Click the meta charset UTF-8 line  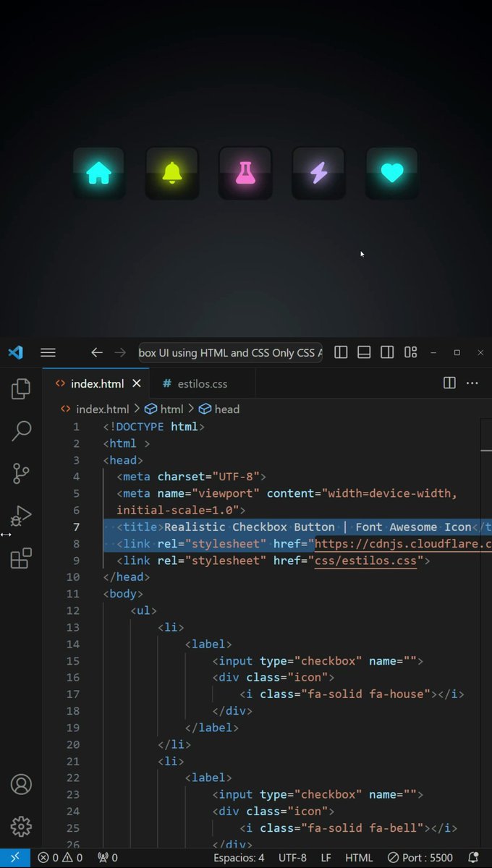192,477
